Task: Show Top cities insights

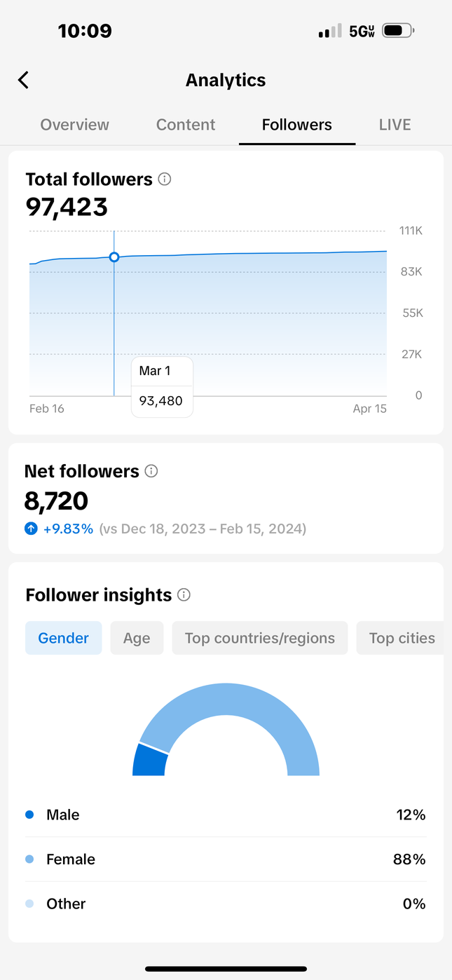Action: coord(402,638)
